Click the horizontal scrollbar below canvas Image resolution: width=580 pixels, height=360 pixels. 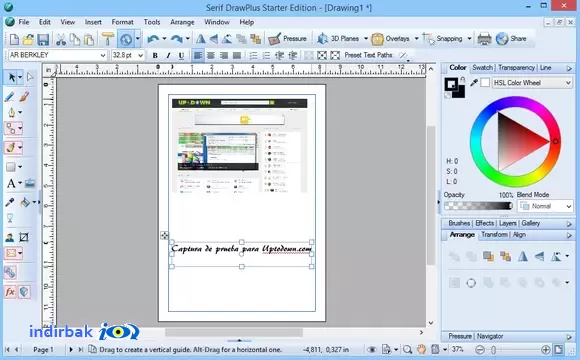233,332
